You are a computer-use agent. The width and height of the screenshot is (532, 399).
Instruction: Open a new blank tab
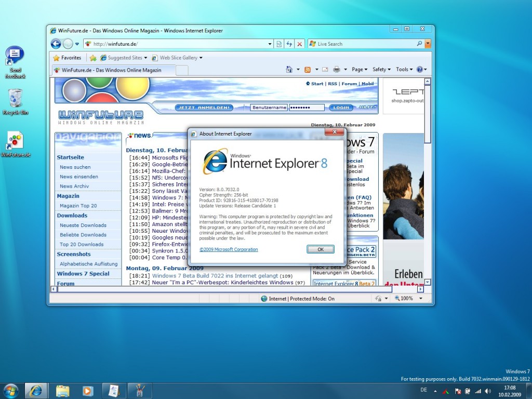pos(182,70)
